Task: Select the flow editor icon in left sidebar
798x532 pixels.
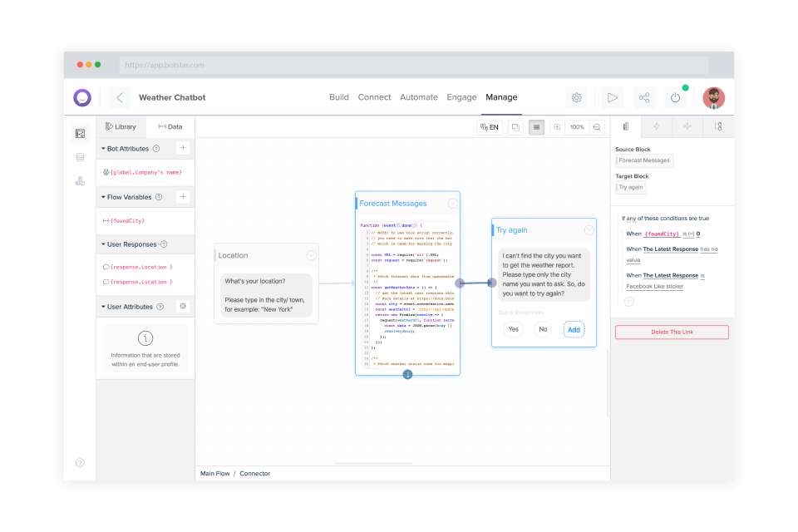Action: [x=80, y=133]
